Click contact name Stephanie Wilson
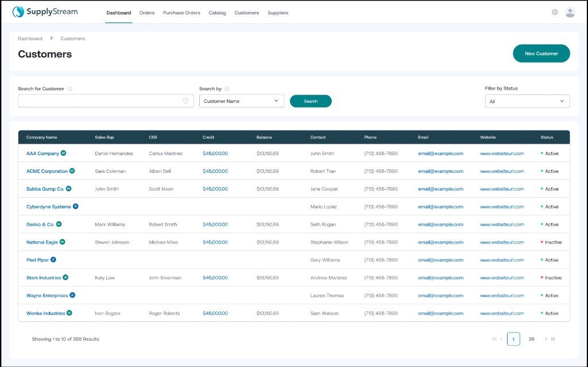 pos(329,242)
